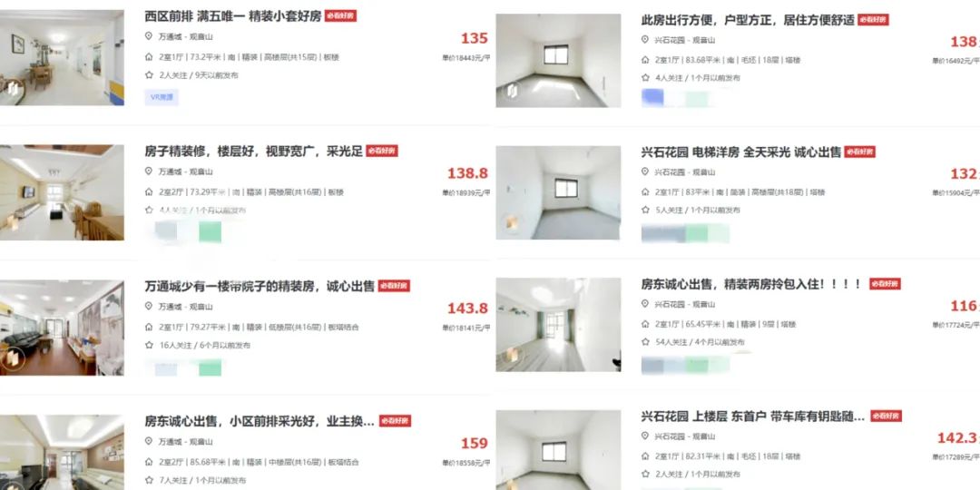Screen dimensions: 980x490
Task: Click the 万通城 community link of 143.8 listing
Action: click(170, 307)
